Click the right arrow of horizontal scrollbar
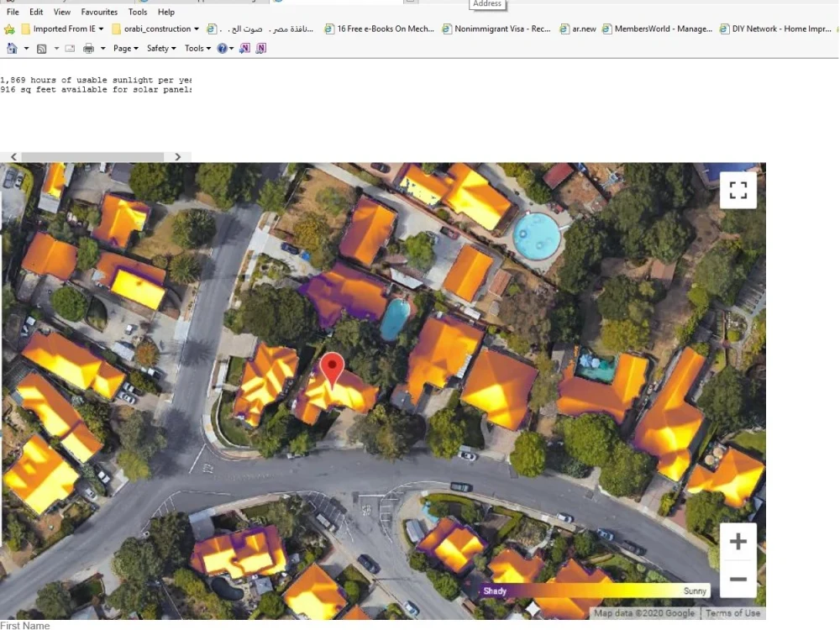 178,157
